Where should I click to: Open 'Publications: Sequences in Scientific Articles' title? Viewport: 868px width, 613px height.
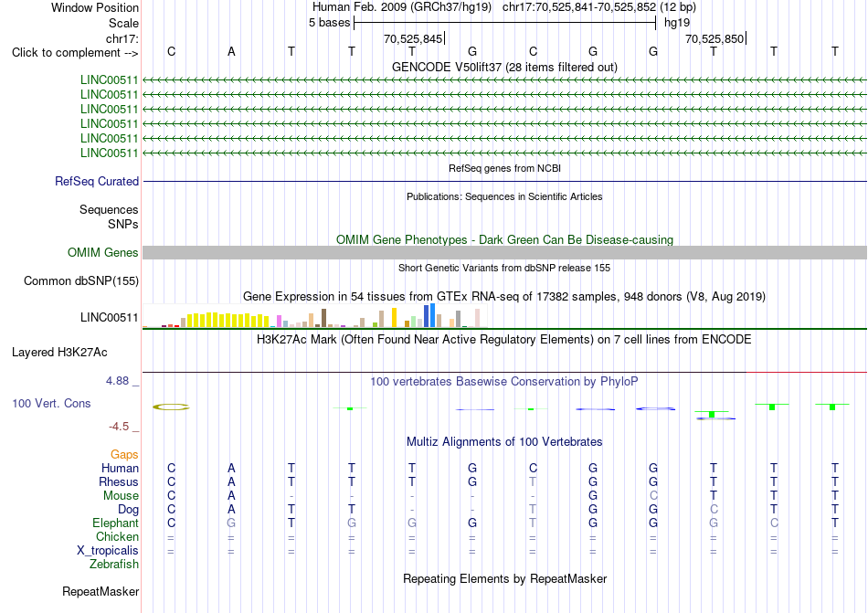[x=504, y=196]
